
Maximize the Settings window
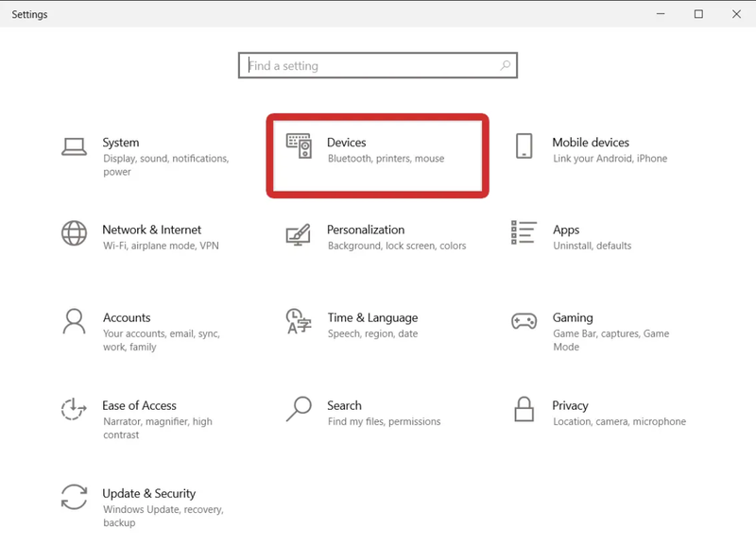[x=698, y=14]
